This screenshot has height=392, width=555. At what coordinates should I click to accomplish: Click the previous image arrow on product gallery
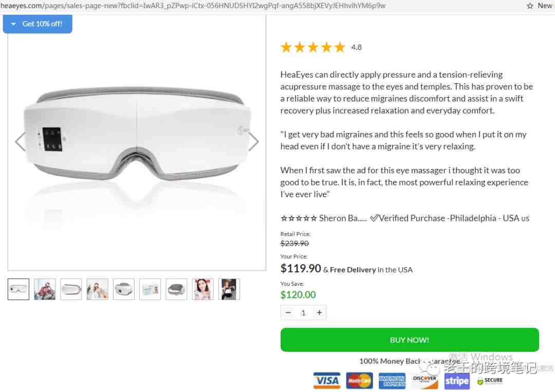pos(20,142)
